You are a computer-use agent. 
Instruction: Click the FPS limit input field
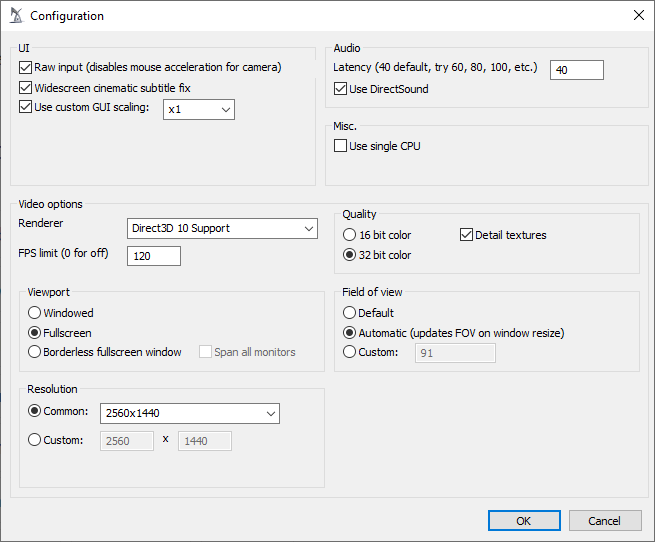154,256
